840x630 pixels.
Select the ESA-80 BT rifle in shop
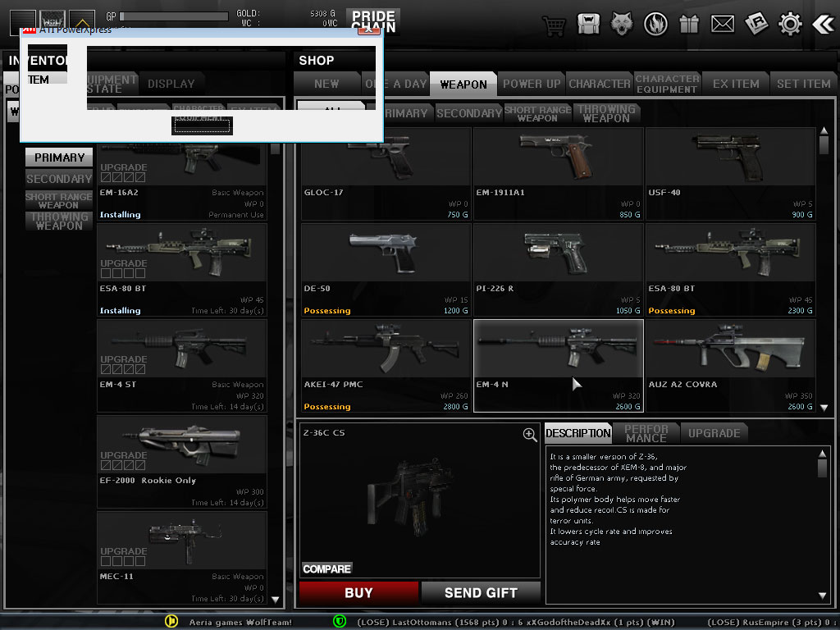click(x=731, y=270)
